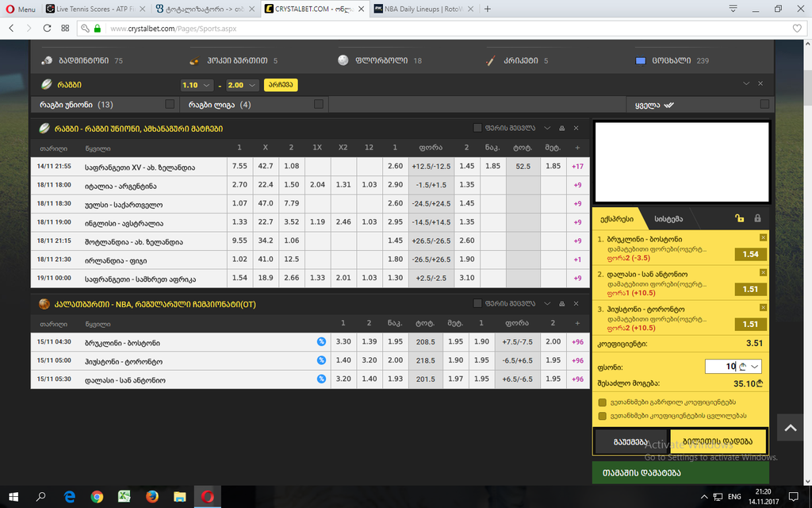Place bet with ბილეთის დადება button
Image resolution: width=812 pixels, height=508 pixels.
point(718,441)
